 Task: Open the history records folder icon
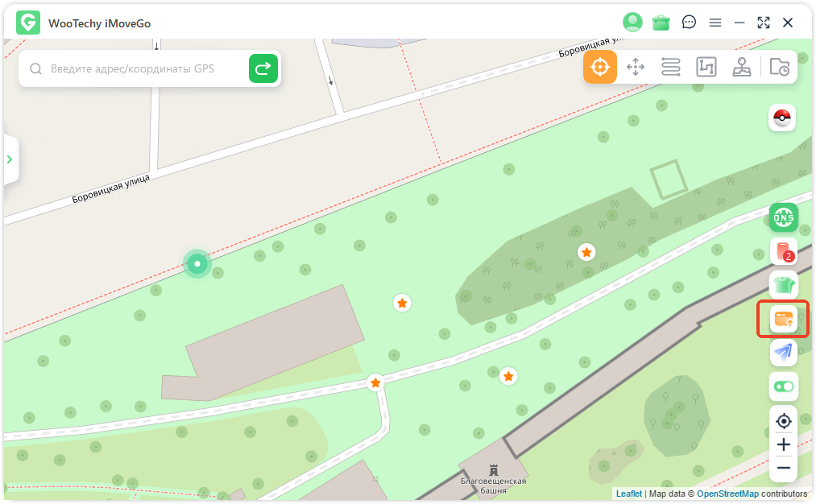pos(780,67)
